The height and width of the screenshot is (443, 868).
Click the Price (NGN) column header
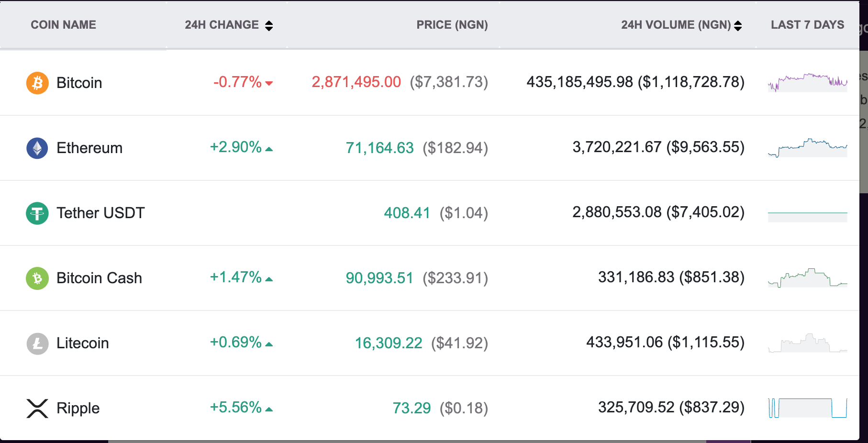point(452,25)
